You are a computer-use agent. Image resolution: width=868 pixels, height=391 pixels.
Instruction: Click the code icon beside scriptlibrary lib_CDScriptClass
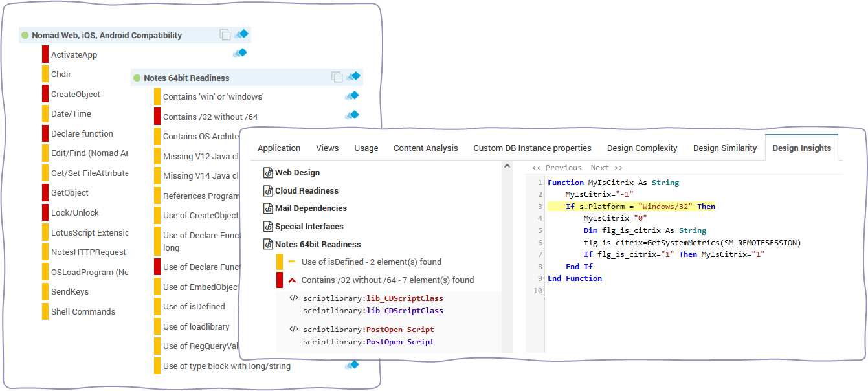coord(294,298)
